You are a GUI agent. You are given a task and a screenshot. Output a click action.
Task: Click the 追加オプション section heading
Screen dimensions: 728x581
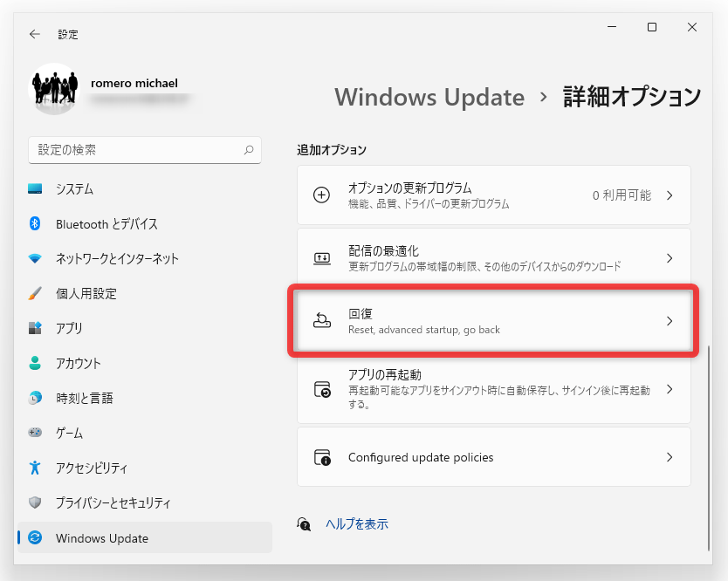click(332, 150)
